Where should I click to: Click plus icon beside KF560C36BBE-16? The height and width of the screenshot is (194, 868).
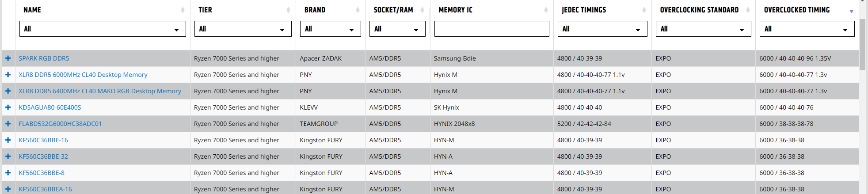click(8, 140)
